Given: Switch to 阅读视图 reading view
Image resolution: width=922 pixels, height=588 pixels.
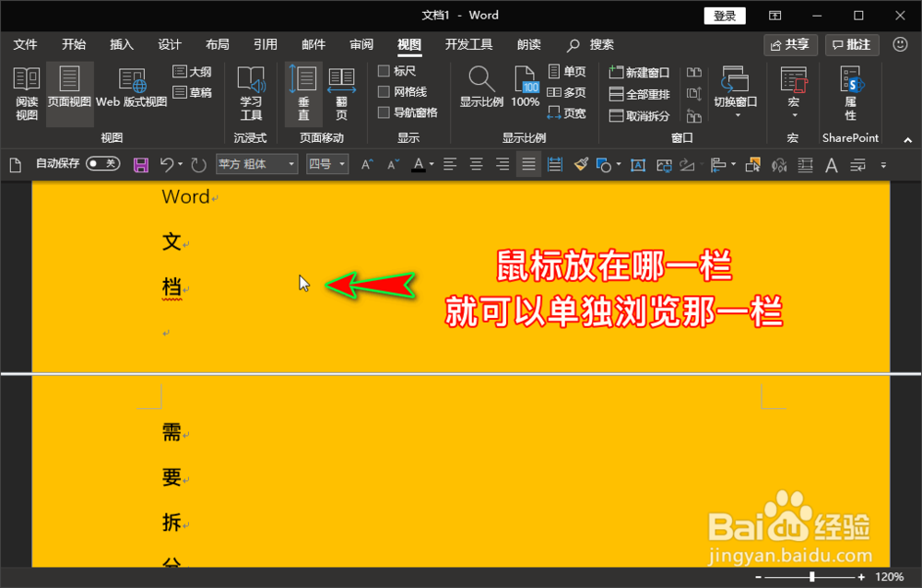Looking at the screenshot, I should pos(27,92).
